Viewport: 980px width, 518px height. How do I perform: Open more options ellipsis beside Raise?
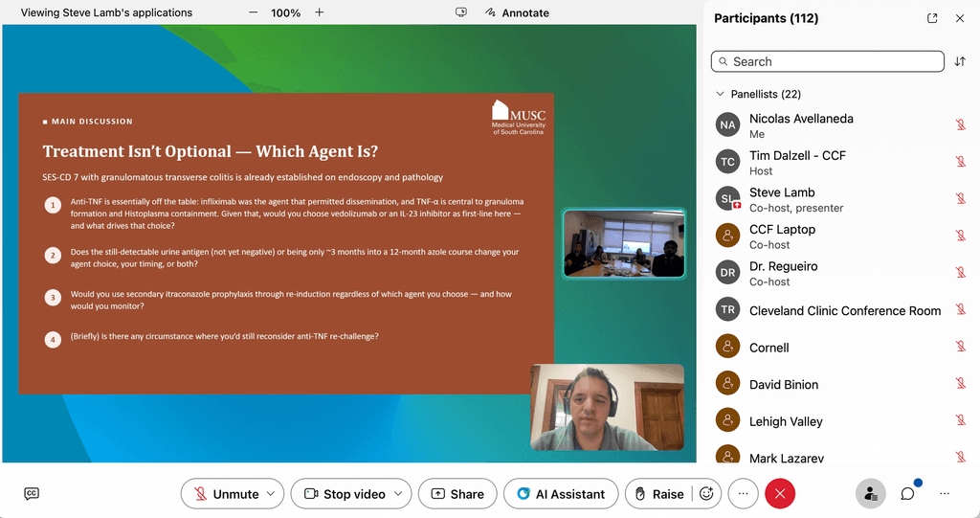coord(743,494)
